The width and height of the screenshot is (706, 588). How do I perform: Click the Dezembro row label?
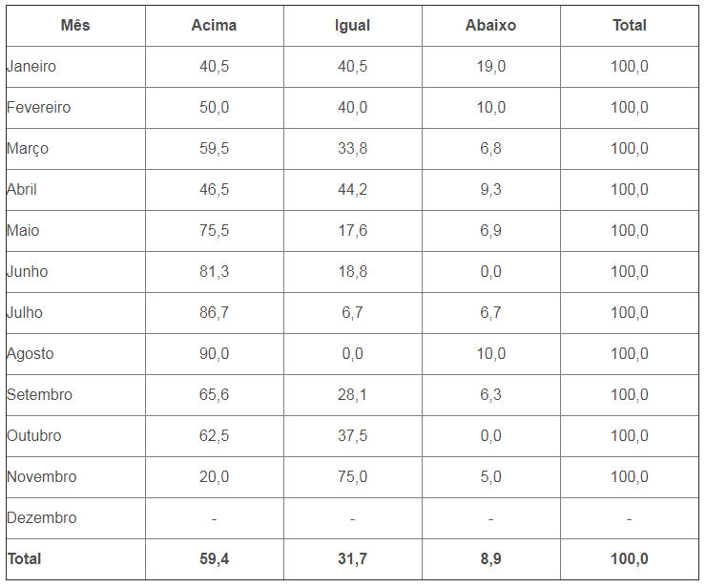pyautogui.click(x=41, y=517)
